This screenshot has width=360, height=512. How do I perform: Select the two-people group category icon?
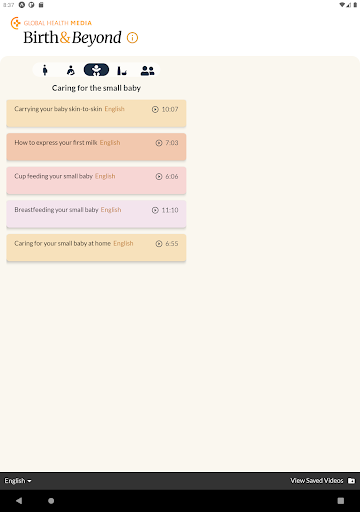147,70
